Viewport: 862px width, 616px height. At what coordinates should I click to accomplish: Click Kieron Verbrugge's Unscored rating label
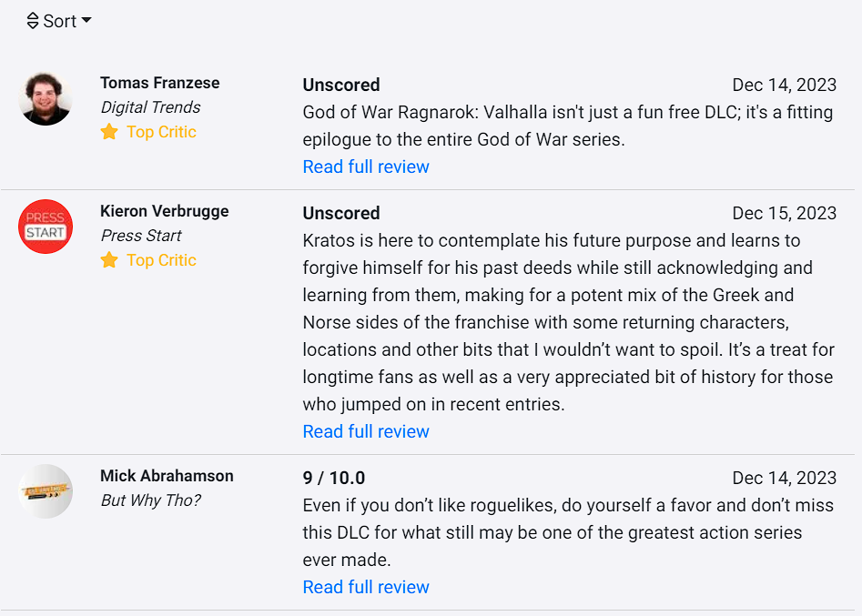point(341,213)
